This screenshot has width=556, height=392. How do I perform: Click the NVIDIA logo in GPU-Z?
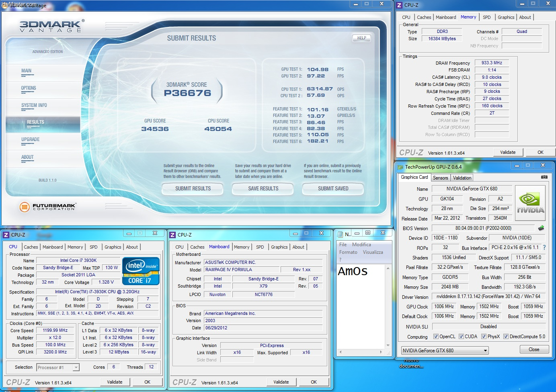530,203
